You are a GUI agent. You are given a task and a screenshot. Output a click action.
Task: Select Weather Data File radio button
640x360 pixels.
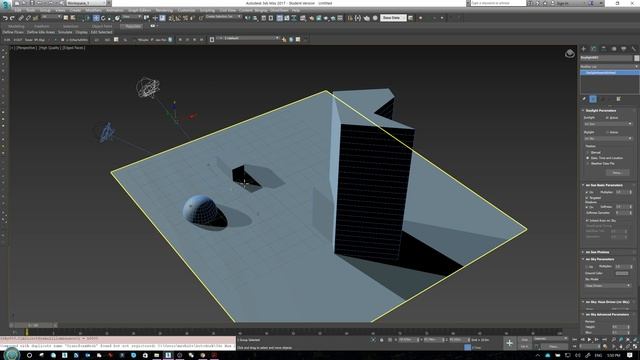(x=588, y=164)
